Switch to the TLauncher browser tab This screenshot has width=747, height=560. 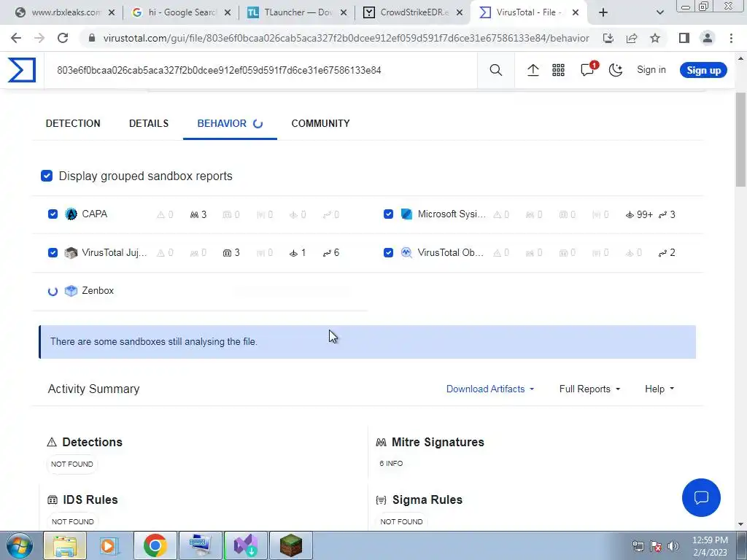[295, 13]
